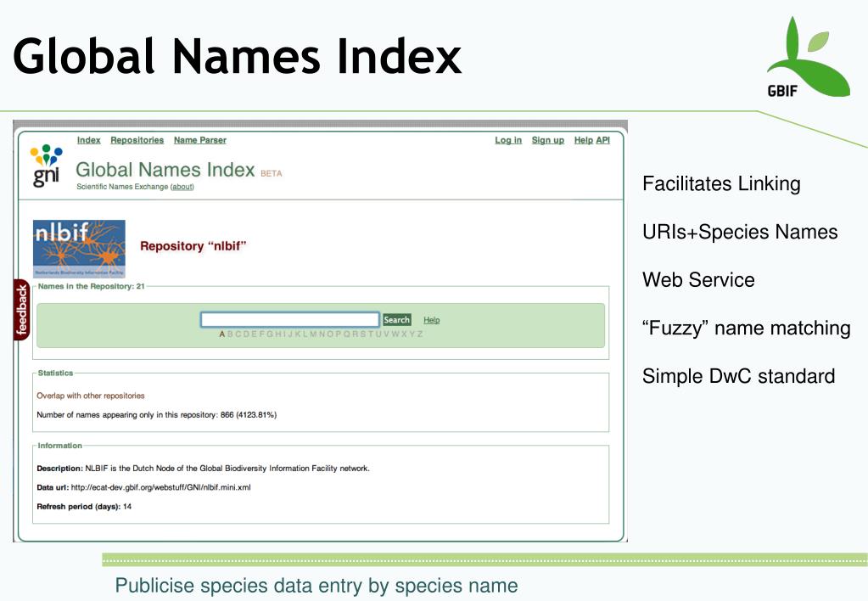Select letter M in alphabet filter
This screenshot has height=601, width=868.
point(313,334)
